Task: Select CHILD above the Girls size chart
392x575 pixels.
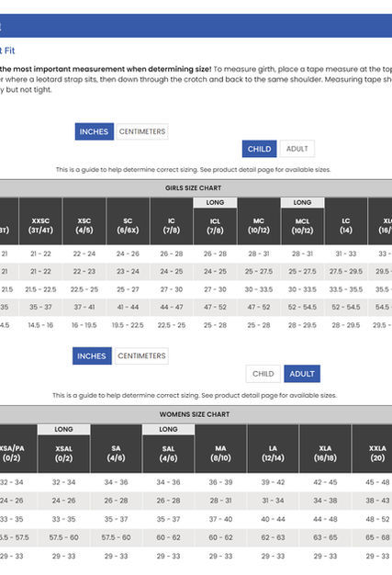Action: (260, 149)
